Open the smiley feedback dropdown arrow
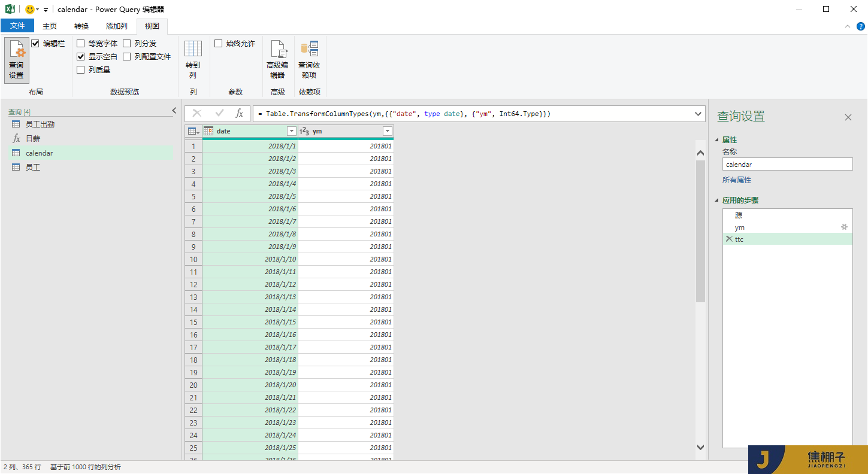The height and width of the screenshot is (474, 868). tap(38, 10)
